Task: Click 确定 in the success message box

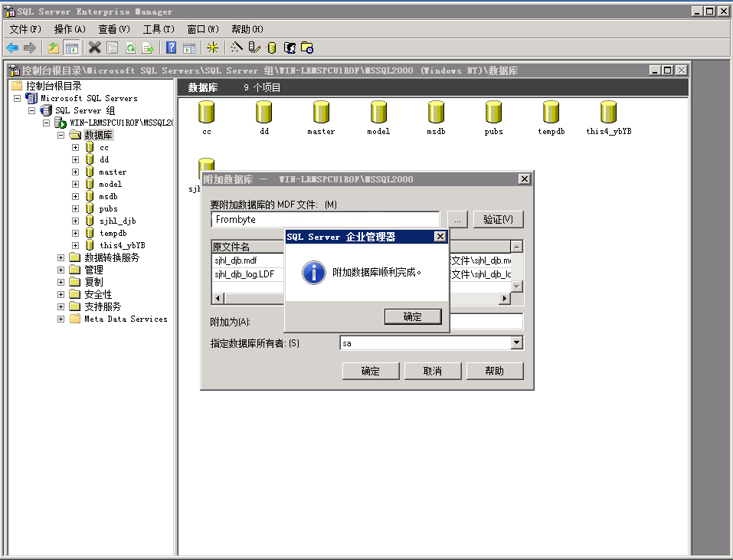Action: point(413,316)
